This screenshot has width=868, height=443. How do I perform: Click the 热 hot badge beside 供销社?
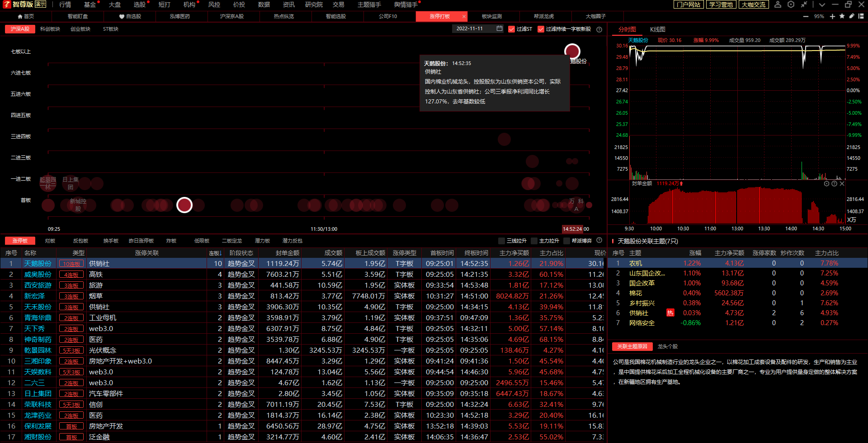670,313
